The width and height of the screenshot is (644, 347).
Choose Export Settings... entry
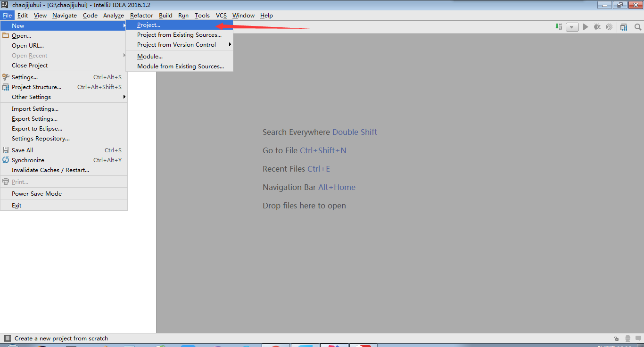[64, 119]
